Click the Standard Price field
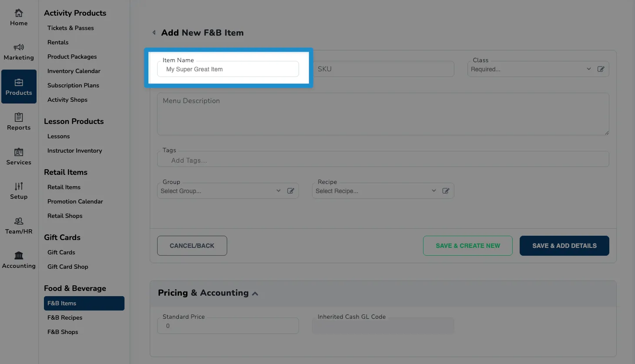This screenshot has width=635, height=364. click(x=228, y=326)
